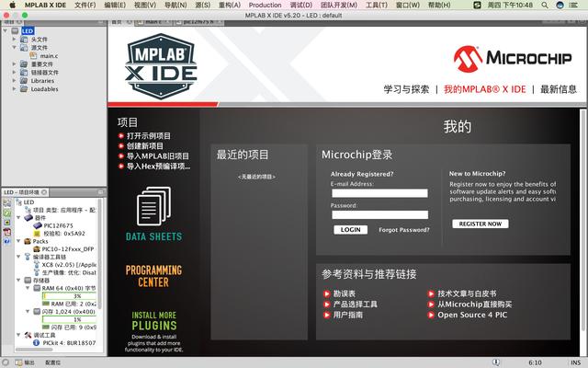Screen dimensions: 588x368
Task: Focus the Password field
Action: tap(379, 214)
